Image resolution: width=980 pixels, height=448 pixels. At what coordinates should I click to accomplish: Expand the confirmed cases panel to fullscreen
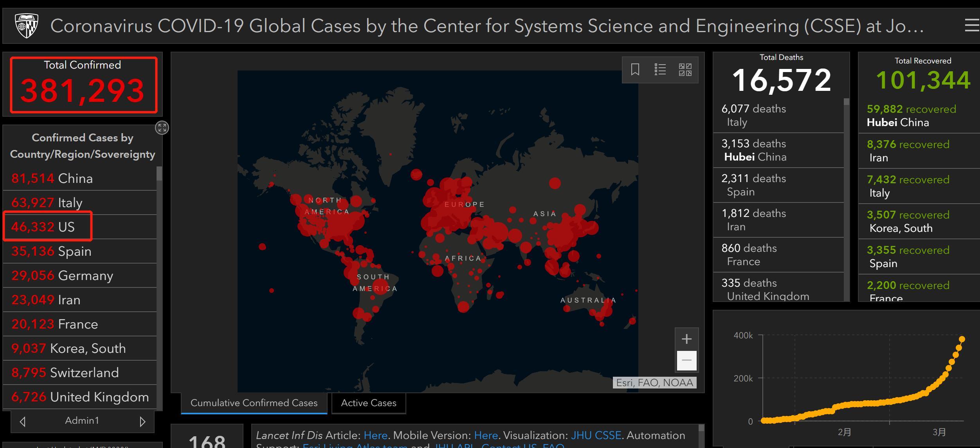click(162, 128)
